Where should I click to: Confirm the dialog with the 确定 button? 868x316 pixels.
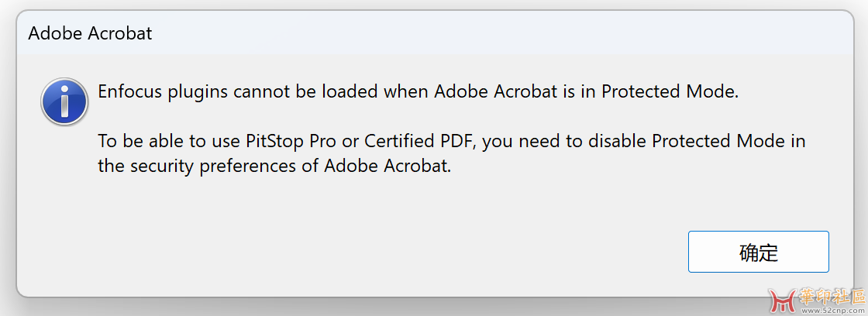(759, 252)
